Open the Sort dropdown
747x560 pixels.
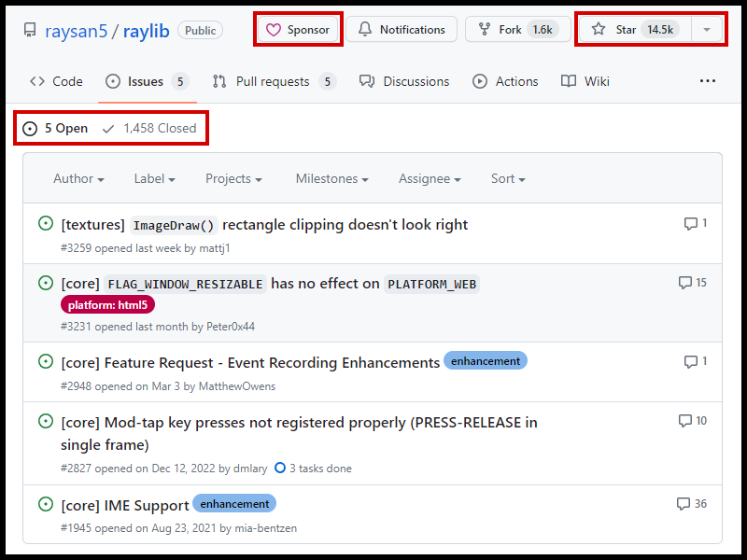(x=508, y=178)
